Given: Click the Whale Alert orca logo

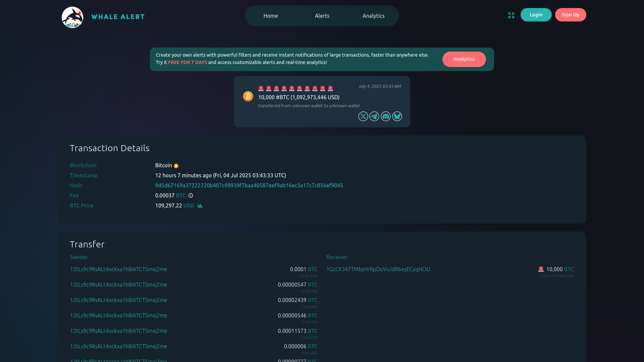Looking at the screenshot, I should click(72, 17).
